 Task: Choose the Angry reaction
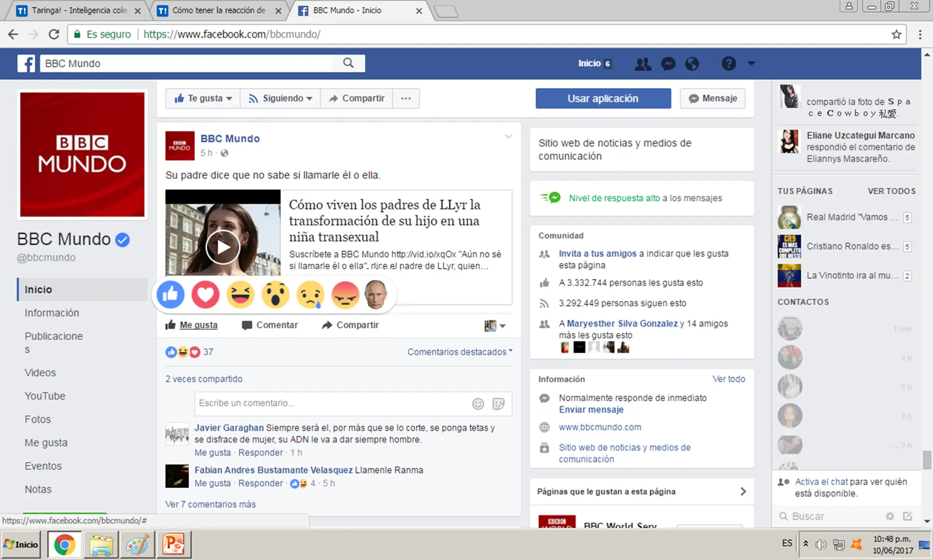pos(345,295)
